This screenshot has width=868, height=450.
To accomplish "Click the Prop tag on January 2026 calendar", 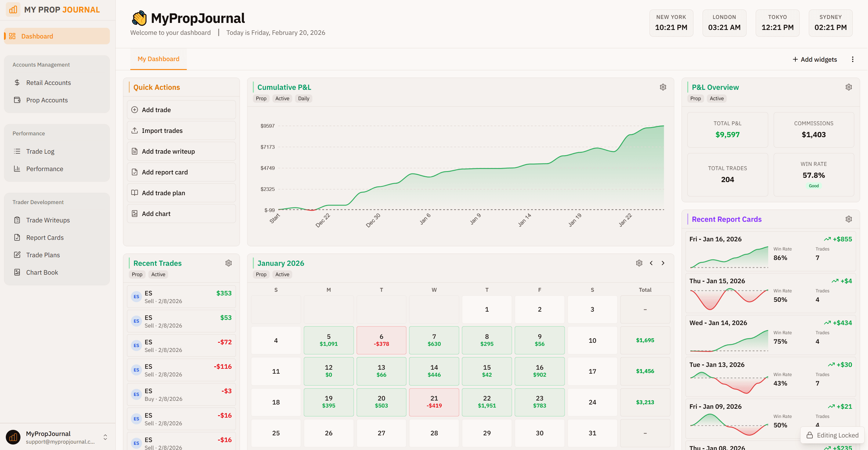I will [261, 275].
